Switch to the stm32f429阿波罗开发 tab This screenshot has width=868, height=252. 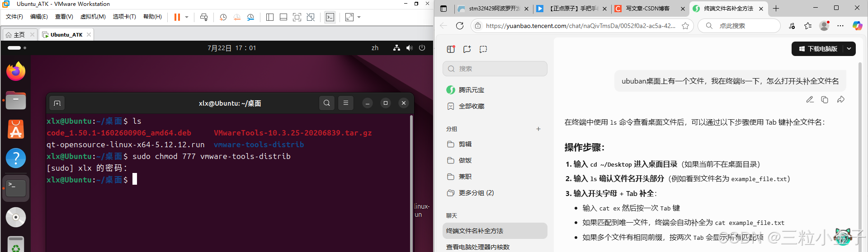[493, 9]
